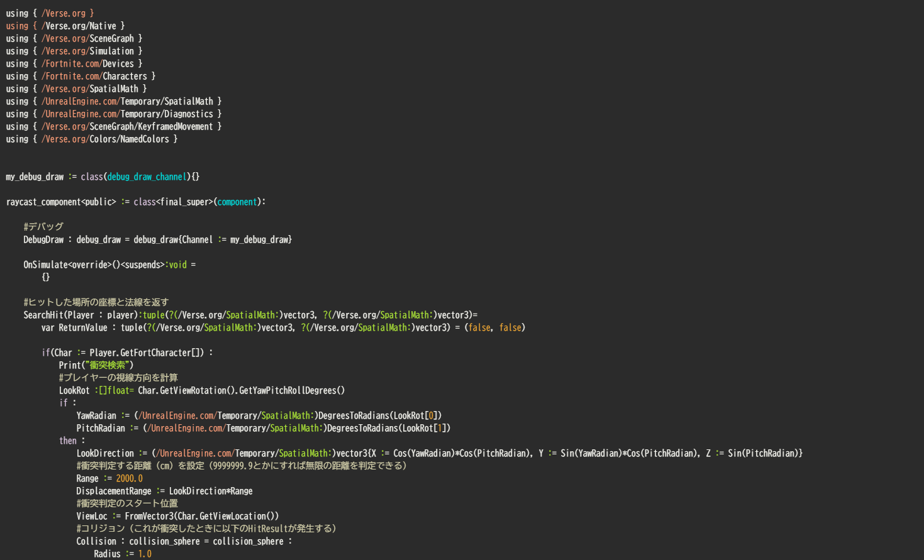
Task: Click the /Fortnite.com/Characters import line
Action: [x=81, y=76]
